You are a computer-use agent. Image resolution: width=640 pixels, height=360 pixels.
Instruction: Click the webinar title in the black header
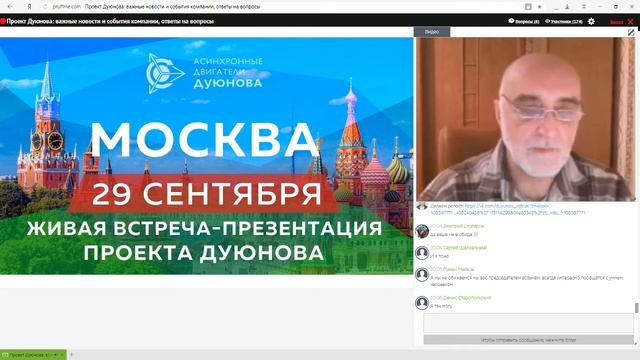[110, 21]
